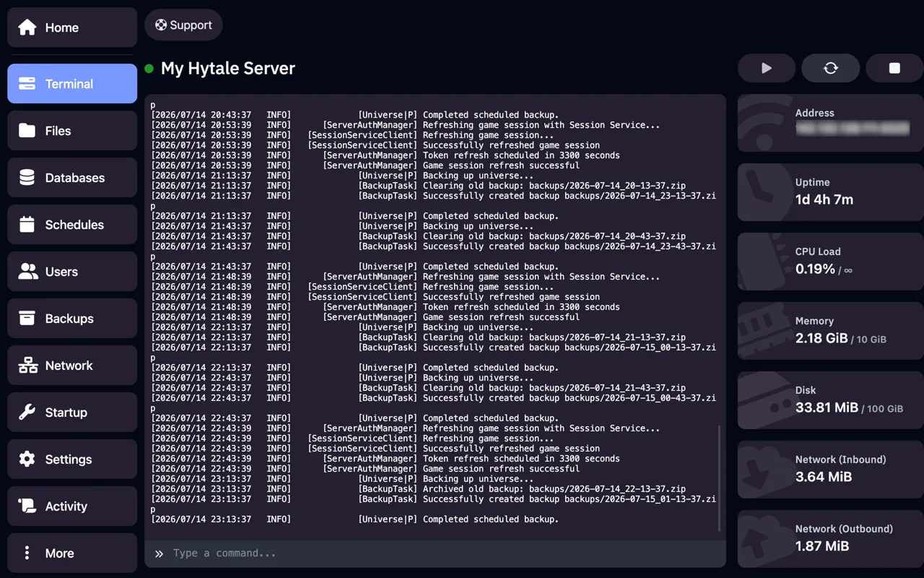Open the Support text link
The width and height of the screenshot is (924, 578).
[x=191, y=25]
